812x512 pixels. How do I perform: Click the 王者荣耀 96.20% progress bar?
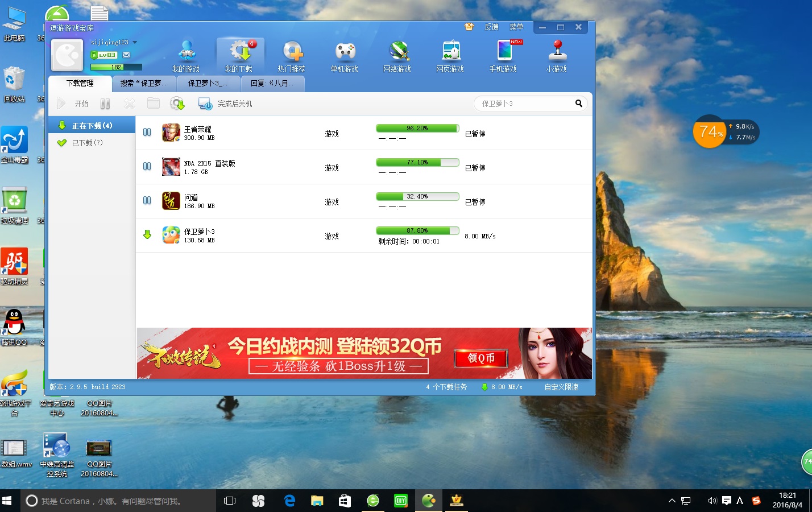click(x=417, y=128)
